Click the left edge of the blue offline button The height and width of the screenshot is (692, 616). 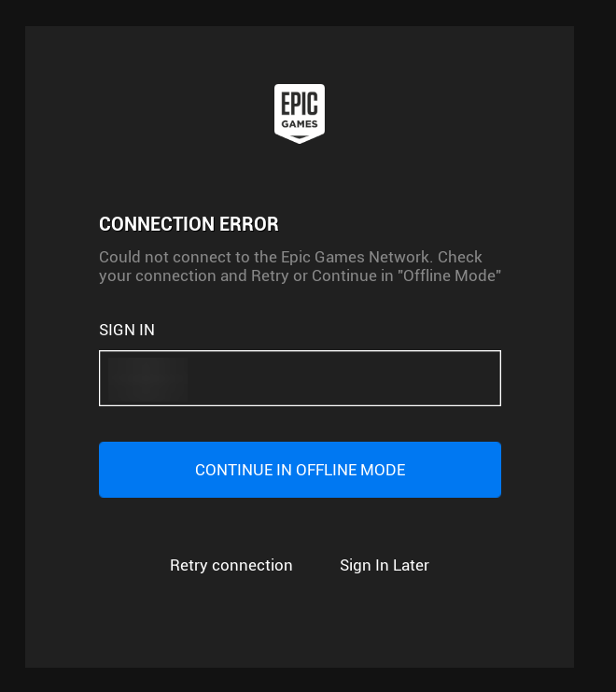[x=105, y=470]
